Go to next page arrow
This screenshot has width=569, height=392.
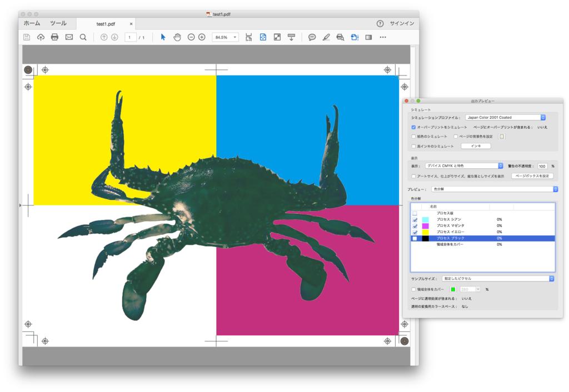point(114,37)
